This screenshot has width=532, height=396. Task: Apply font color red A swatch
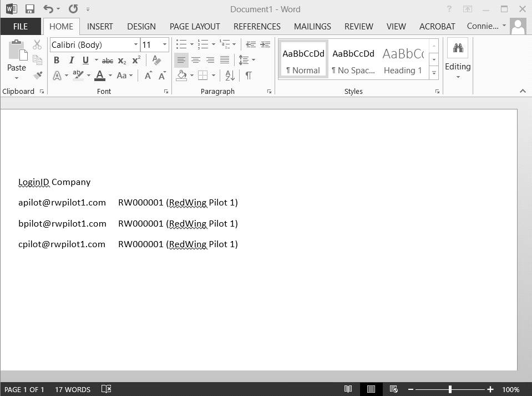coord(100,76)
